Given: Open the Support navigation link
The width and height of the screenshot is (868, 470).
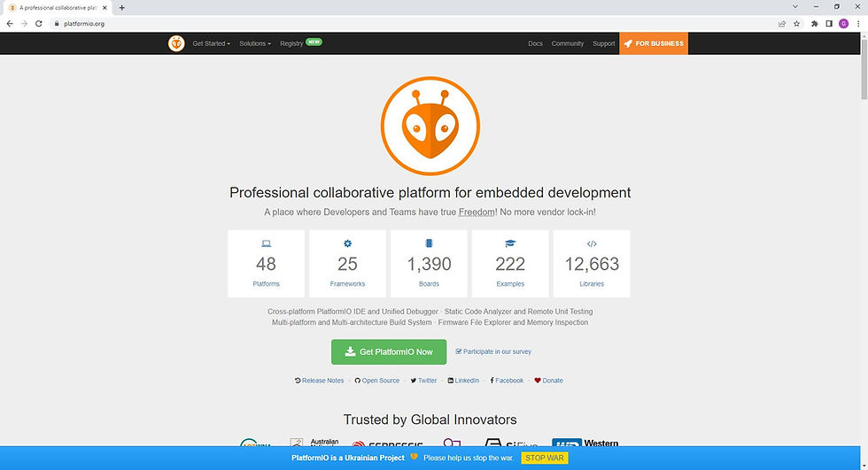Looking at the screenshot, I should (604, 43).
